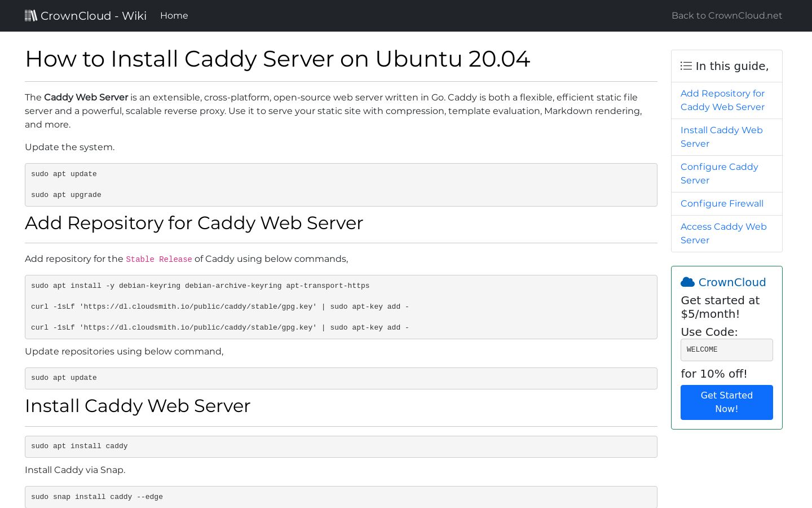
Task: Click the pink "Stable Release" inline code
Action: click(159, 260)
